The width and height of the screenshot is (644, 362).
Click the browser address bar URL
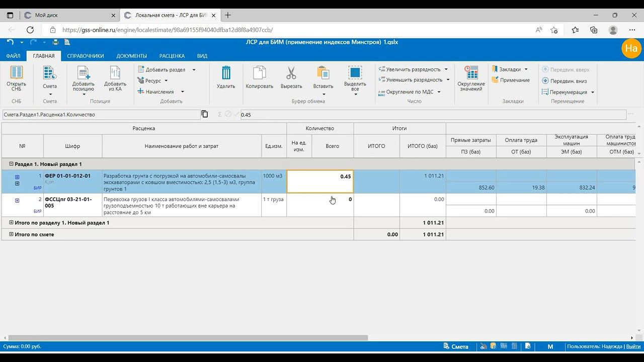(x=168, y=30)
